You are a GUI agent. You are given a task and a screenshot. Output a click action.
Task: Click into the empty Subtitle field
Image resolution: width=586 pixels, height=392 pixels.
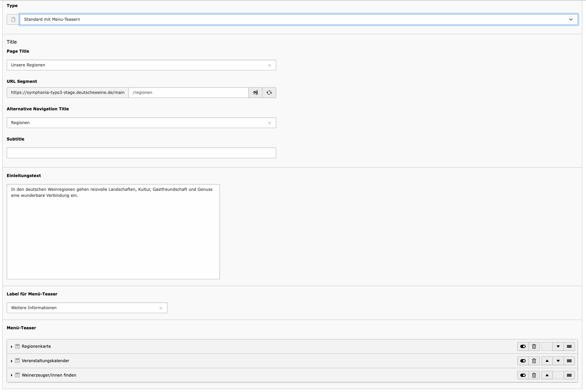(x=141, y=153)
